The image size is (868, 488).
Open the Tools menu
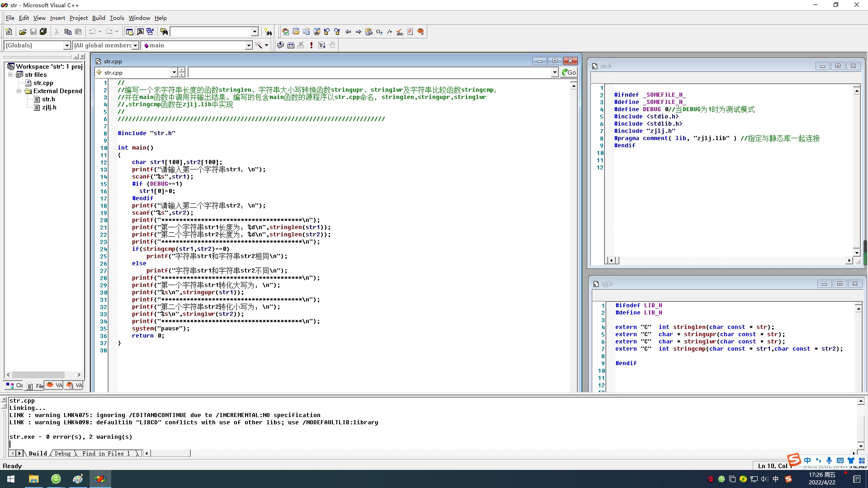coord(117,18)
